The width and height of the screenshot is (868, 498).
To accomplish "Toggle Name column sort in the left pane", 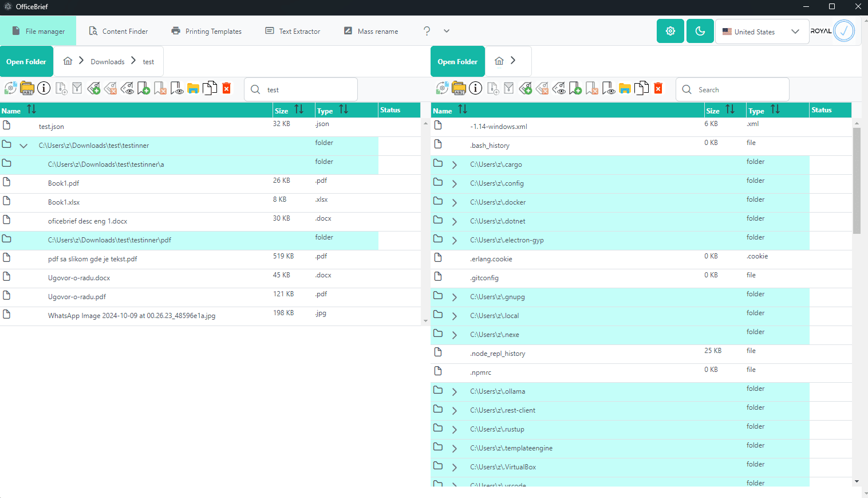I will (x=31, y=109).
